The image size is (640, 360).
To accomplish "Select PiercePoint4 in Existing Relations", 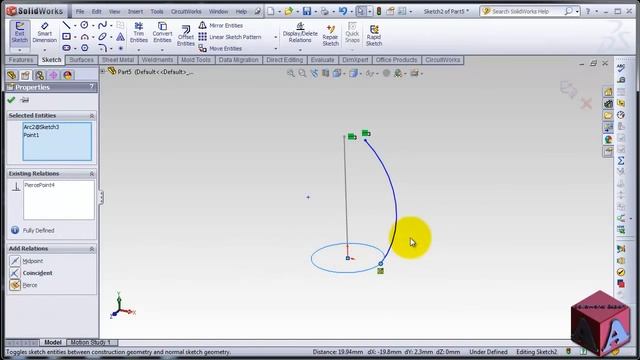I will (40, 185).
